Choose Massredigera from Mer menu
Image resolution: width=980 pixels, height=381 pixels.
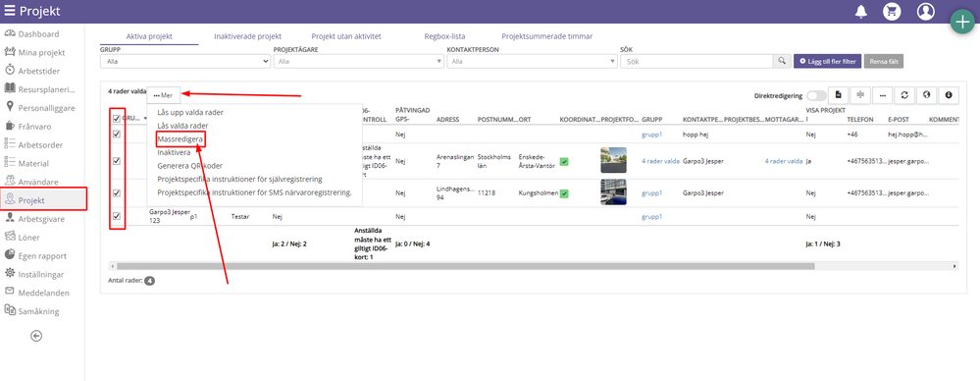click(180, 138)
